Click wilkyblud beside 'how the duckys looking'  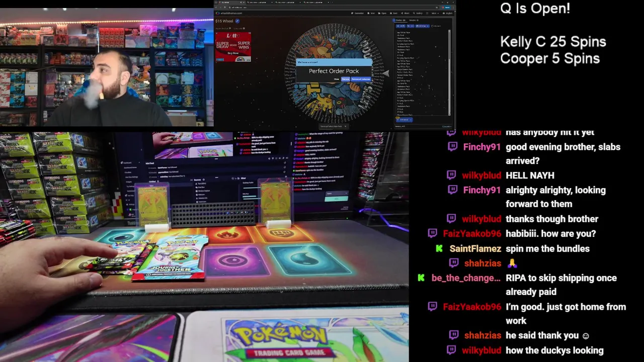pyautogui.click(x=481, y=350)
